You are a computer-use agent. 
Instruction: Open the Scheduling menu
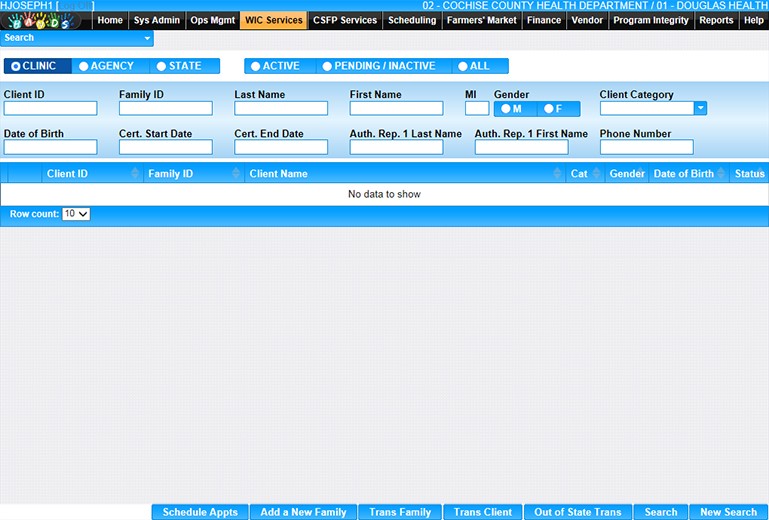(412, 20)
